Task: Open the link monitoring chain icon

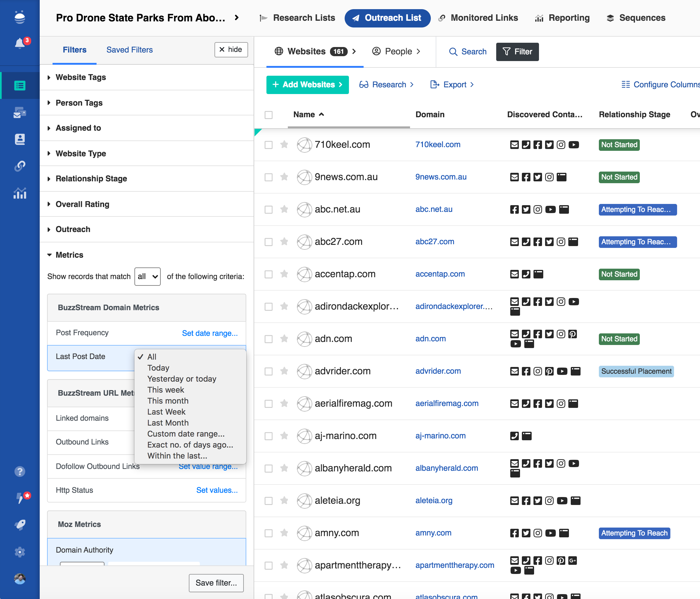Action: coord(20,166)
